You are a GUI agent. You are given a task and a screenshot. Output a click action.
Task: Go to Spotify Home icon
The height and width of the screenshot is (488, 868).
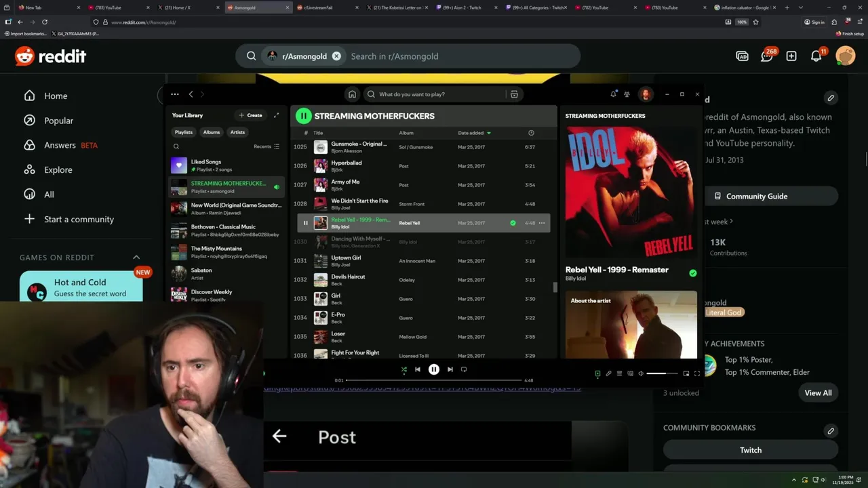click(x=352, y=94)
